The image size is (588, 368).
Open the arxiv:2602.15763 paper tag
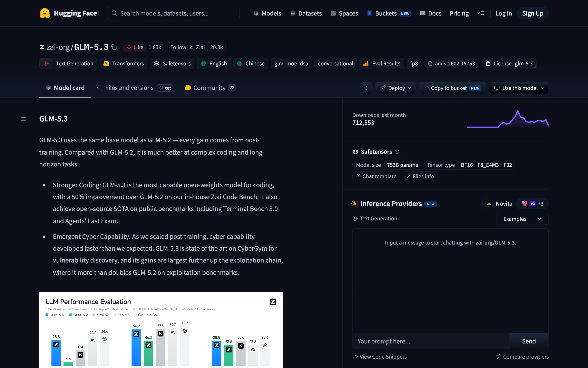(x=451, y=64)
